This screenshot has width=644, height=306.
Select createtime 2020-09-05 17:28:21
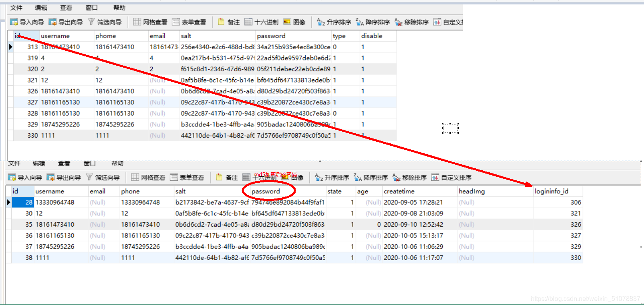420,202
